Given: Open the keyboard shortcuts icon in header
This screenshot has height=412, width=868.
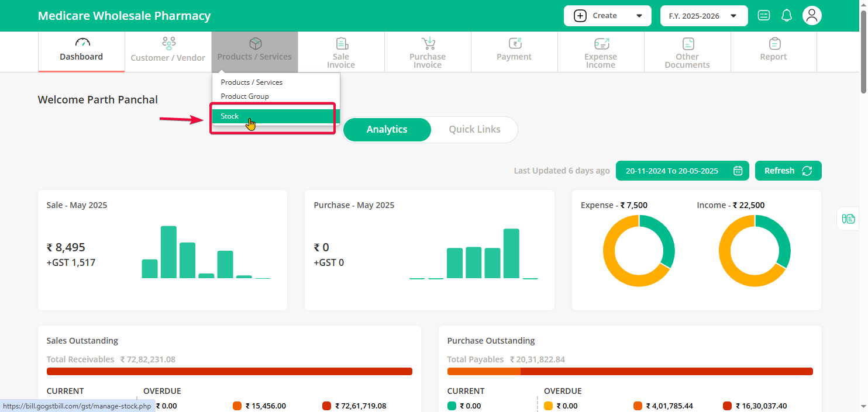Looking at the screenshot, I should point(764,16).
